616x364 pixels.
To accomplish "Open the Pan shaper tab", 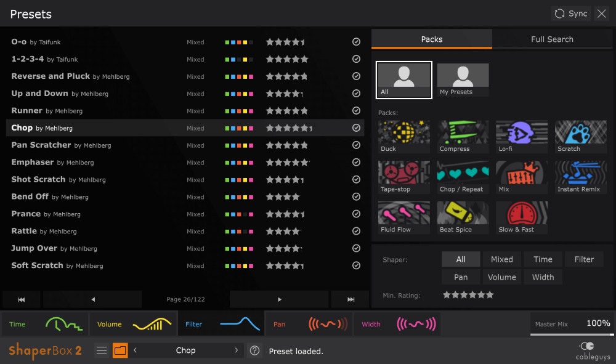I will [310, 324].
